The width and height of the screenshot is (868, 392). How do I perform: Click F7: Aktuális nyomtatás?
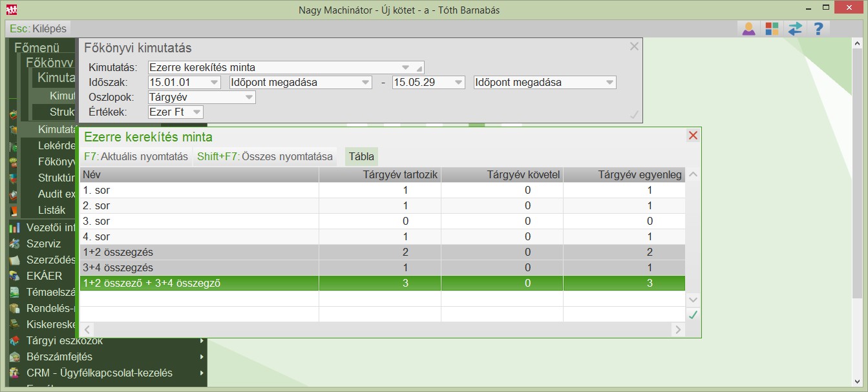coord(136,156)
